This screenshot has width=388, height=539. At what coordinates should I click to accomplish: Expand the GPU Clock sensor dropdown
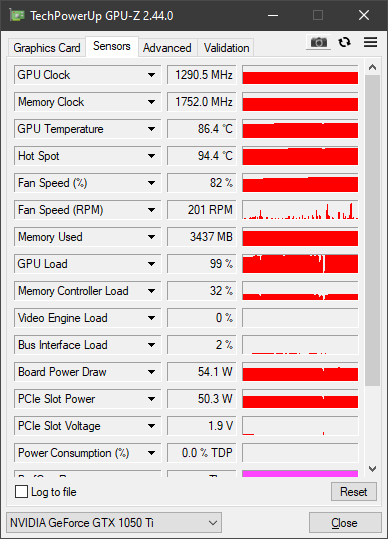tap(151, 75)
